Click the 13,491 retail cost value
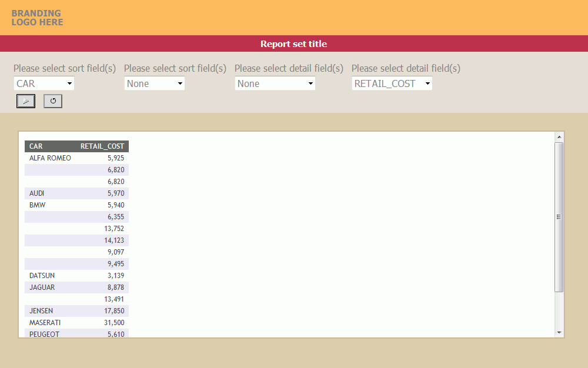This screenshot has width=588, height=368. (114, 299)
